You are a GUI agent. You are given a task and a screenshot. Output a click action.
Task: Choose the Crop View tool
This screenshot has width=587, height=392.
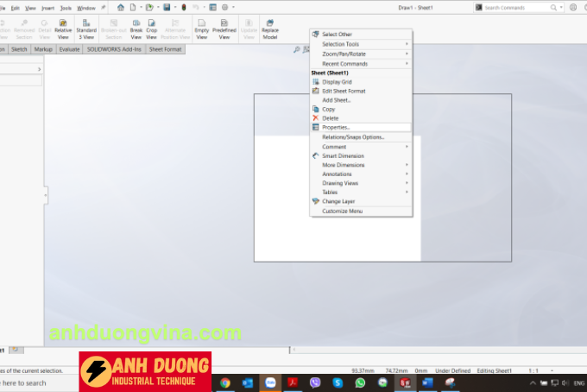pyautogui.click(x=151, y=29)
